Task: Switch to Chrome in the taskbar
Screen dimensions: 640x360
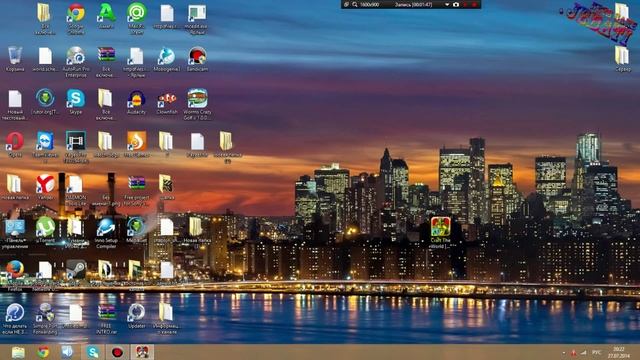Action: pos(43,352)
